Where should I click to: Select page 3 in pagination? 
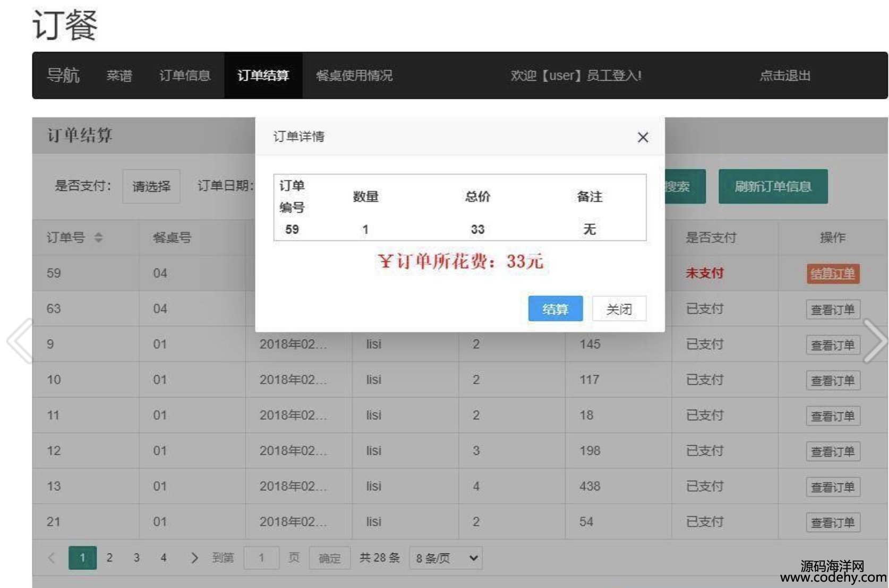[x=136, y=558]
